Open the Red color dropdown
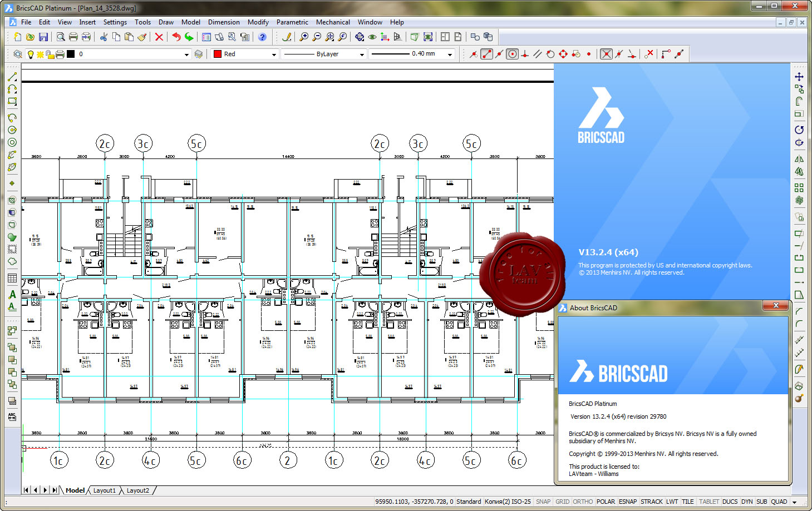Image resolution: width=812 pixels, height=511 pixels. tap(274, 54)
